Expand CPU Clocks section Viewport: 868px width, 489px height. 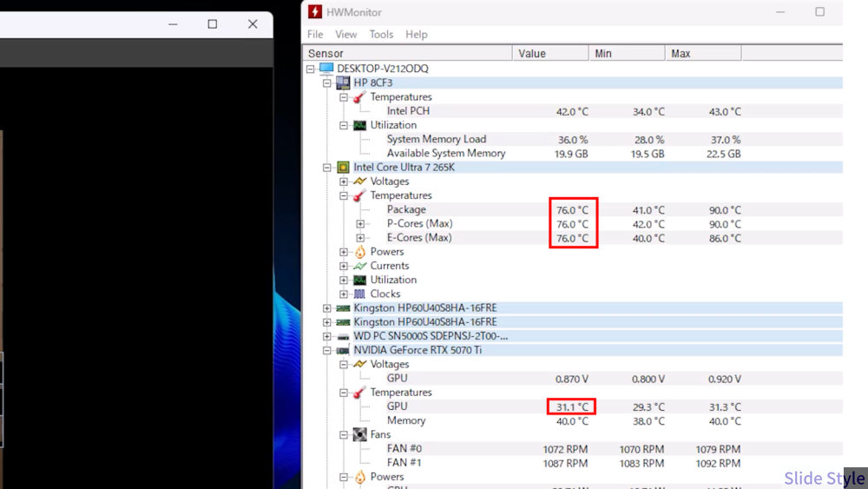click(344, 294)
